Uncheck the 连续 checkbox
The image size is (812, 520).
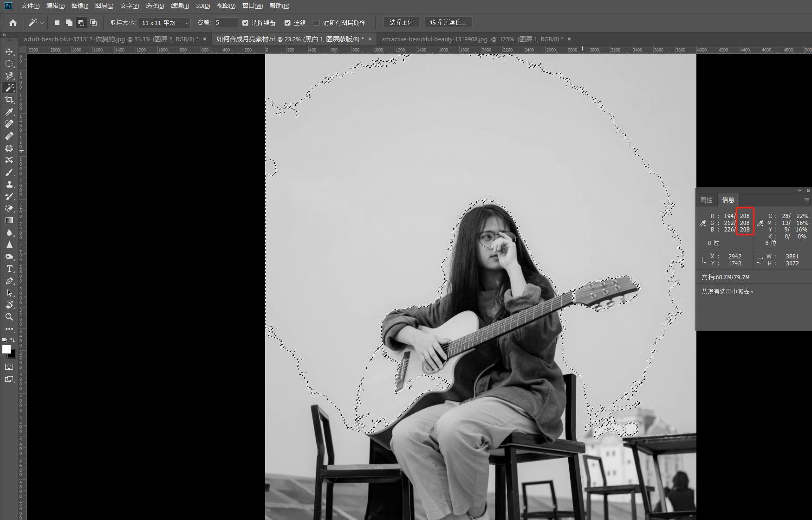point(287,23)
